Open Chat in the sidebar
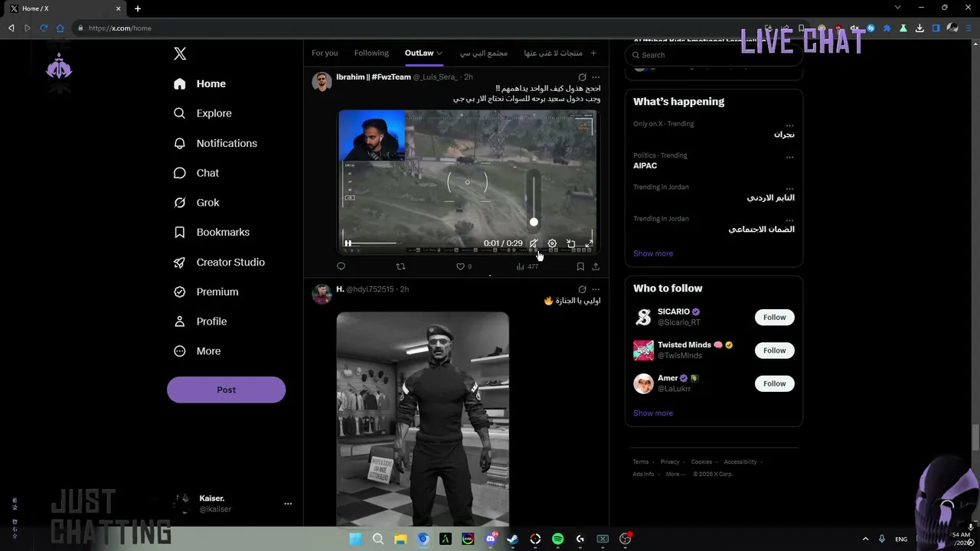The width and height of the screenshot is (980, 551). click(x=196, y=173)
